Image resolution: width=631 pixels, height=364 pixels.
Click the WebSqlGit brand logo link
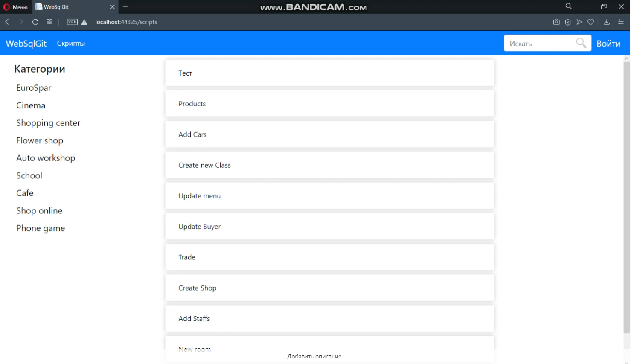click(x=26, y=44)
